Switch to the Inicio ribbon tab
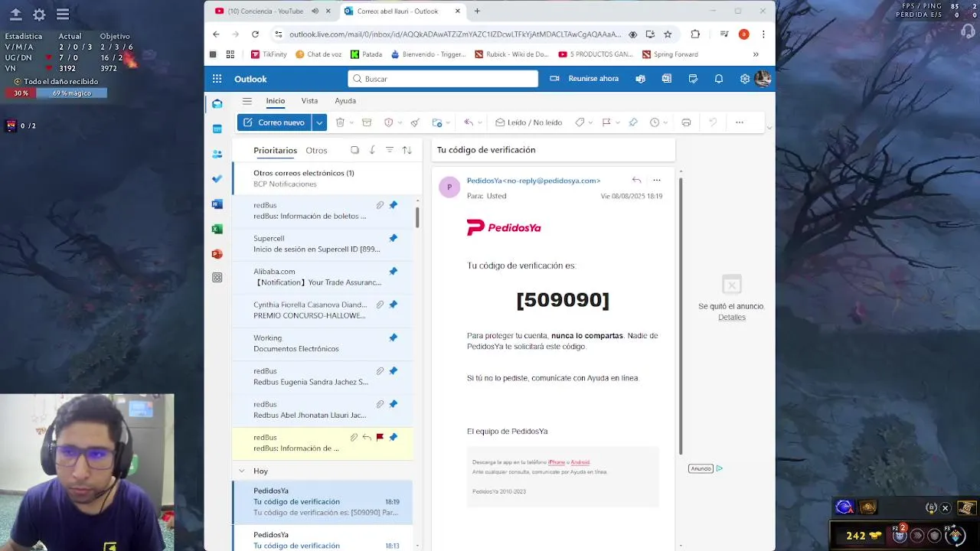Viewport: 980px width, 551px height. point(275,101)
